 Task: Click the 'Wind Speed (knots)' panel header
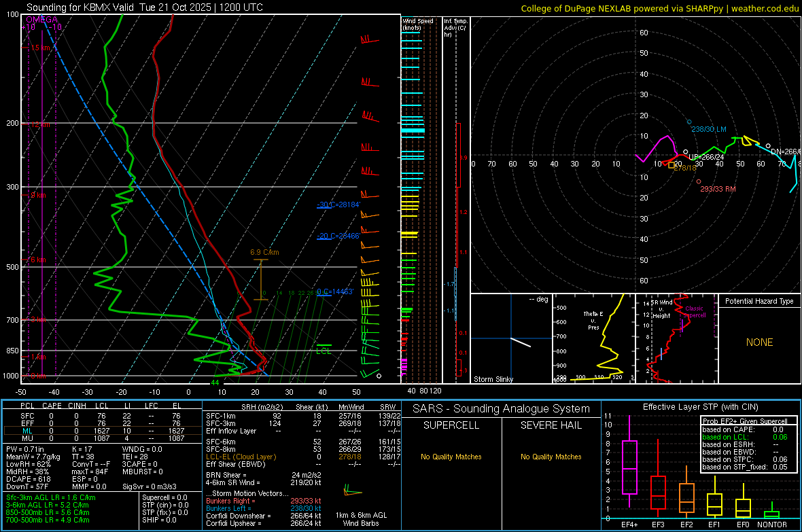(x=418, y=24)
